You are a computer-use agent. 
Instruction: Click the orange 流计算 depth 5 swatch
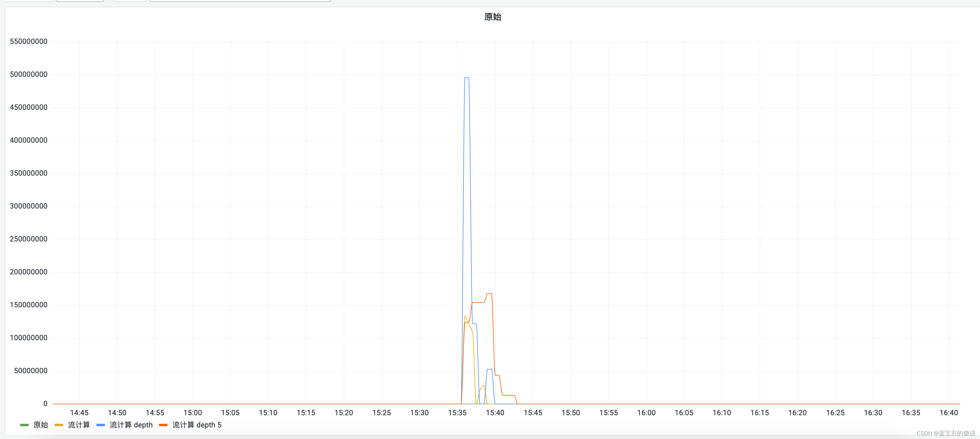(x=163, y=425)
